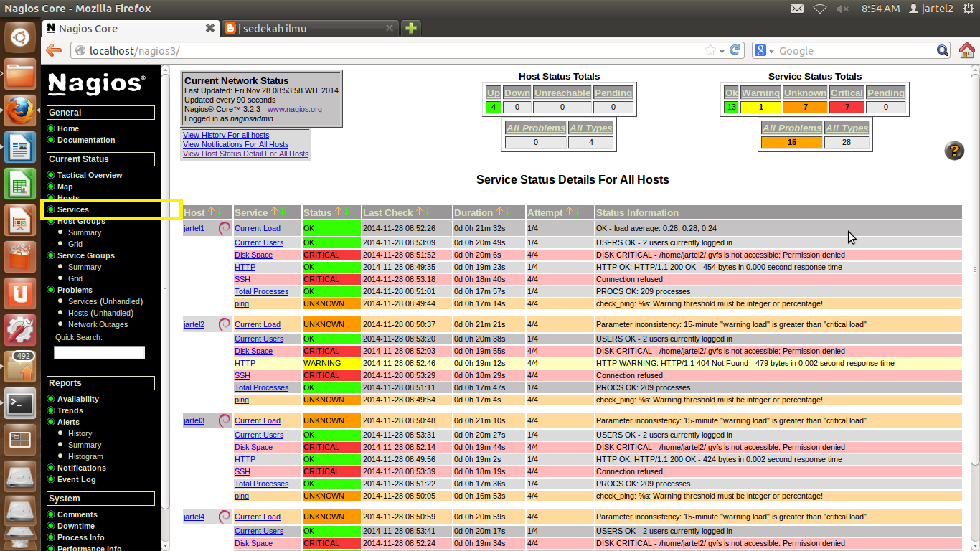
Task: Sort by Duration column ascending arrow
Action: point(499,212)
